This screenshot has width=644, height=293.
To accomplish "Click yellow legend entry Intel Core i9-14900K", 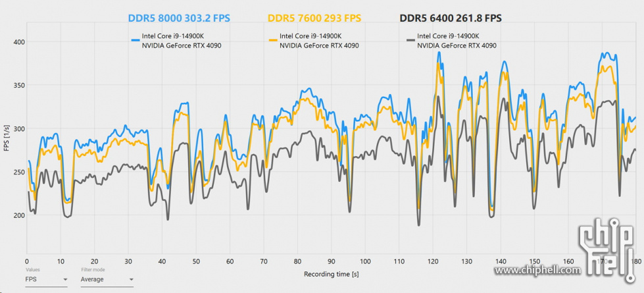I will tap(310, 37).
